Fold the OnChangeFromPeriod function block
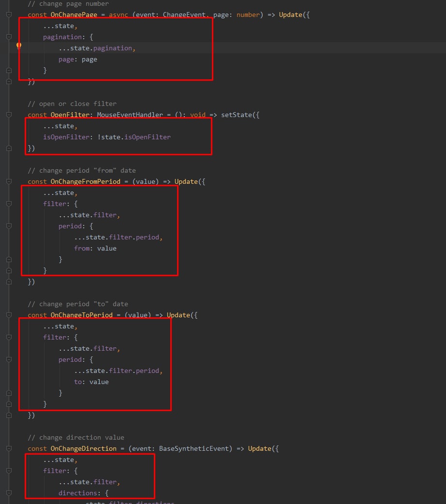This screenshot has height=504, width=446. click(9, 182)
